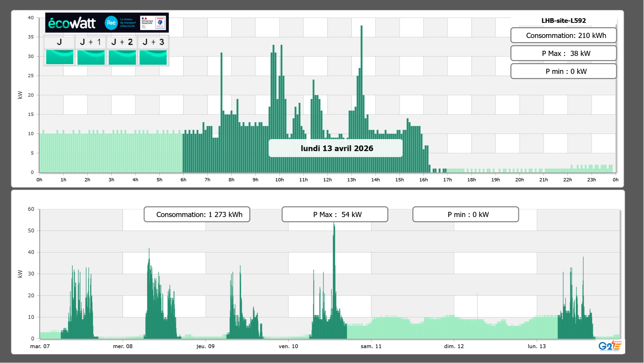644x363 pixels.
Task: Click the écowatt logo
Action: 72,23
